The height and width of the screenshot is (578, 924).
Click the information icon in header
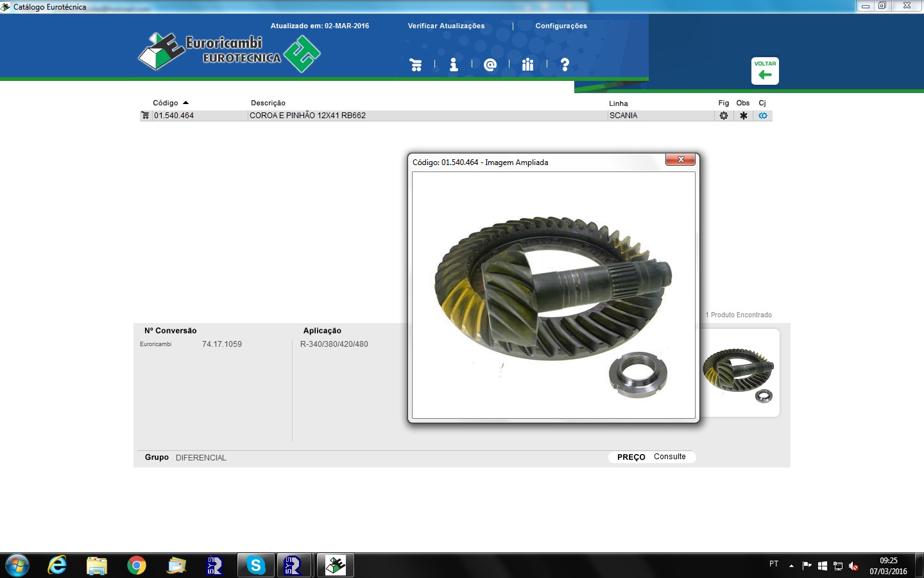point(454,65)
